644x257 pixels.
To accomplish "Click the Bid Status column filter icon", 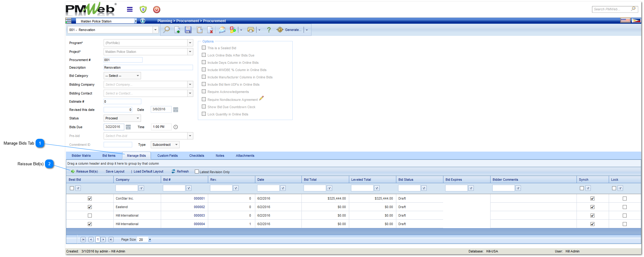I will (x=424, y=188).
